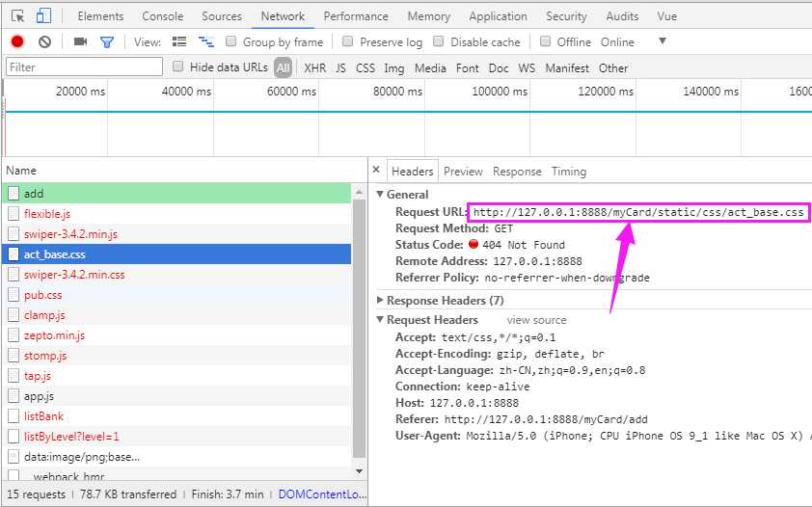Screen dimensions: 812x507
Task: Activate the inspect element picker icon
Action: [x=18, y=16]
